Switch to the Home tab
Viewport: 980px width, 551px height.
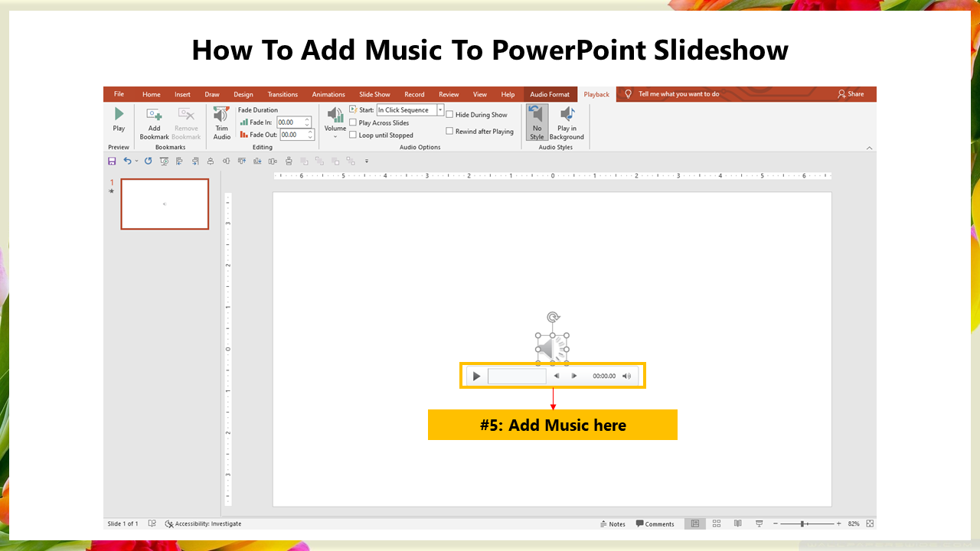(152, 94)
